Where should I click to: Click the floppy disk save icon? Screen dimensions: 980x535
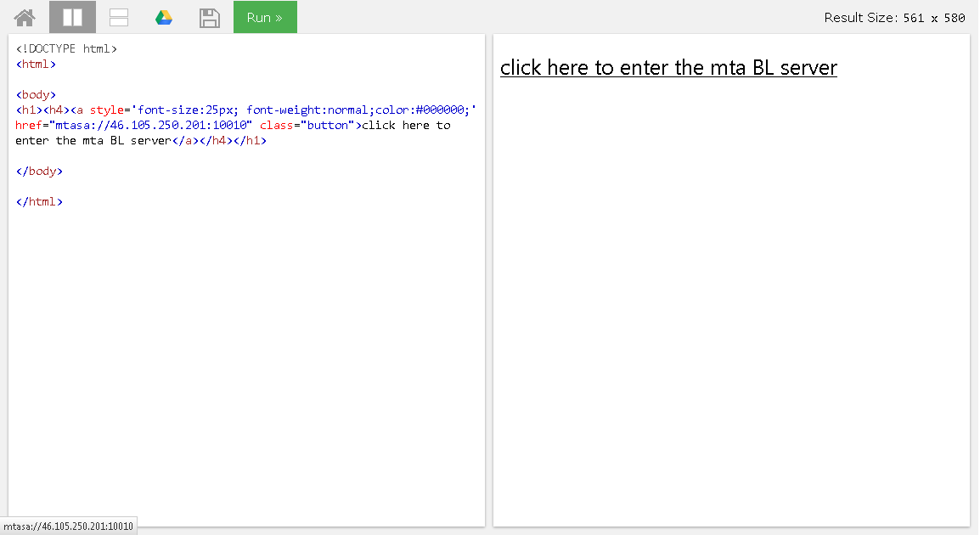(x=209, y=17)
